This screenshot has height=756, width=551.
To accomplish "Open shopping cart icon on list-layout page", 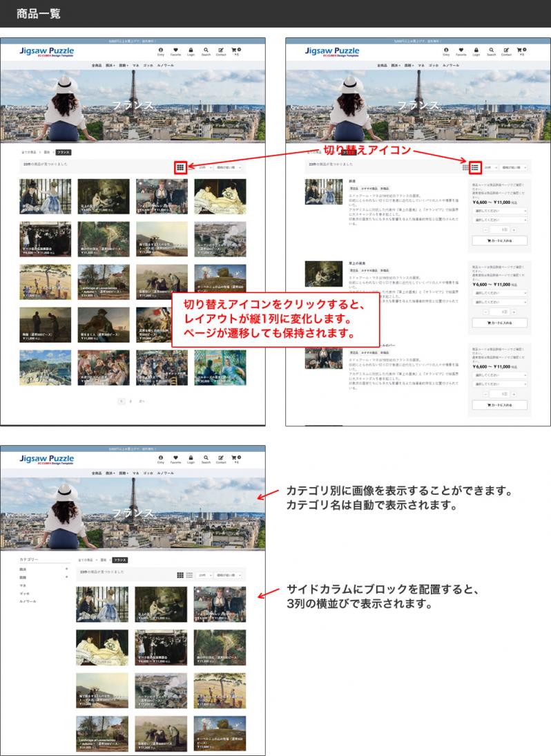I will click(x=521, y=51).
